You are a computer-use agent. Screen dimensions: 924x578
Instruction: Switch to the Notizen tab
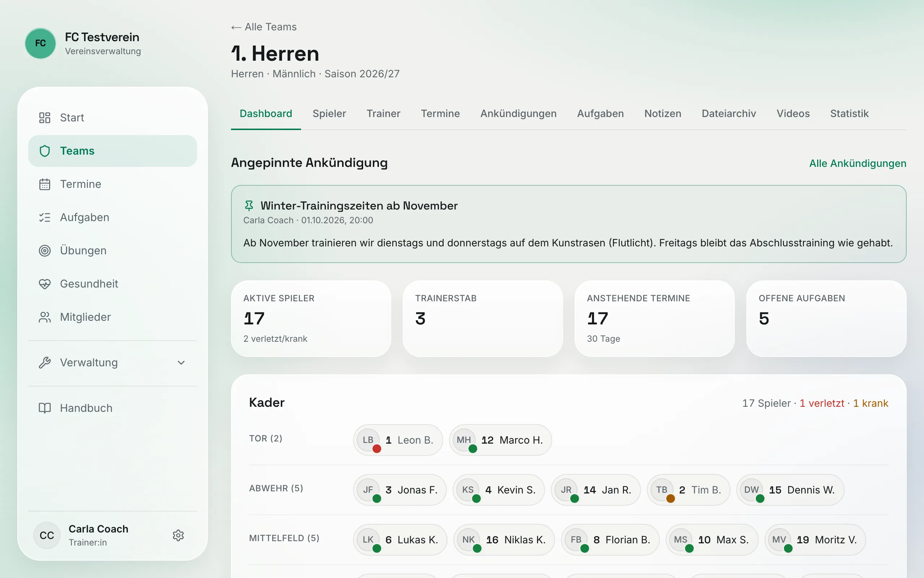click(662, 113)
